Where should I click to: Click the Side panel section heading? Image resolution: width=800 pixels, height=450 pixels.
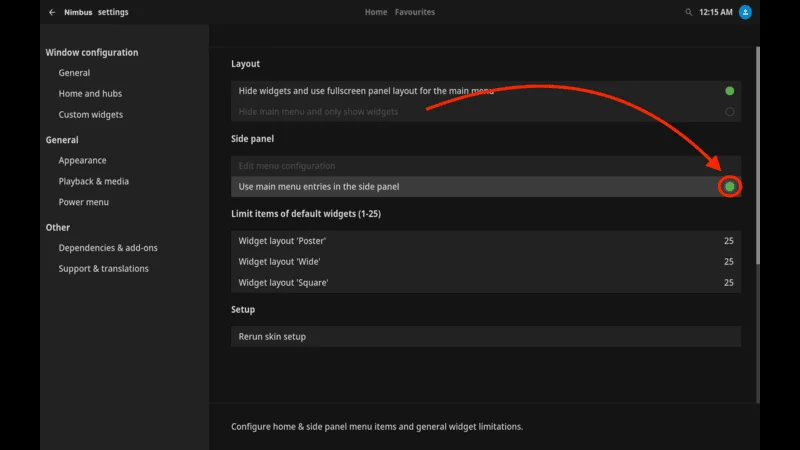253,139
